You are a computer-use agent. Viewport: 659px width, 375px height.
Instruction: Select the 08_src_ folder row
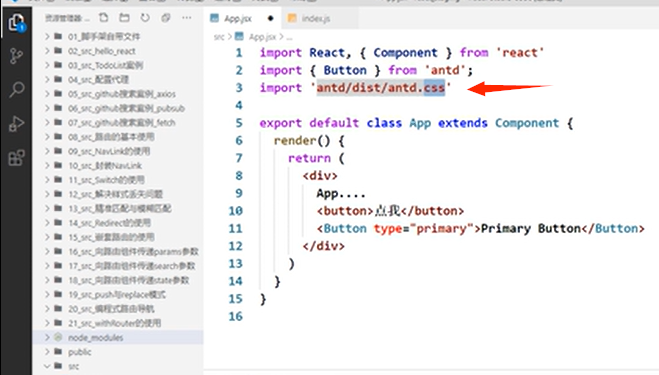click(118, 137)
